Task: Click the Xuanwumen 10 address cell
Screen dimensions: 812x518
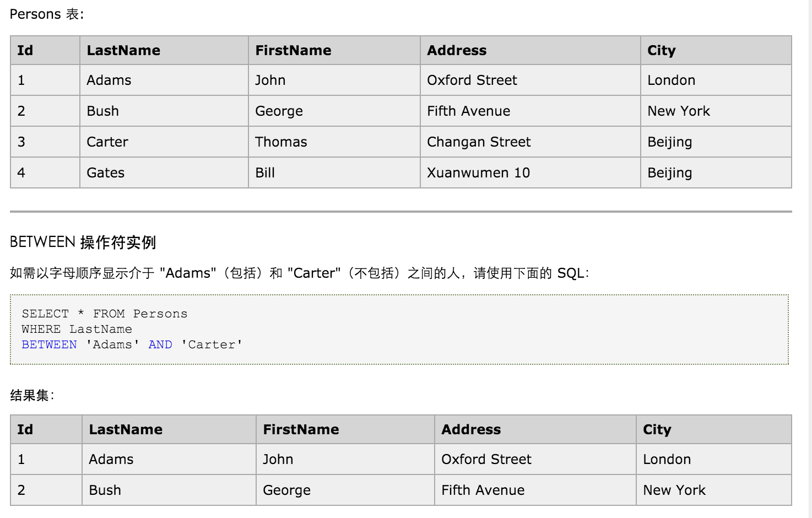Action: click(478, 172)
